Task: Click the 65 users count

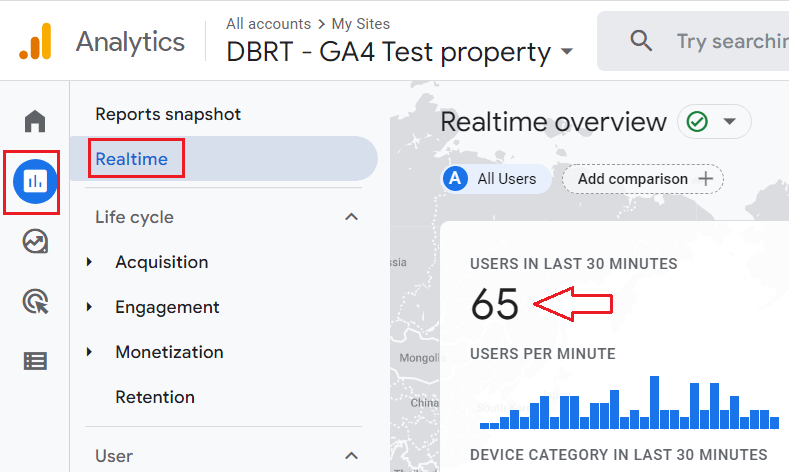Action: pyautogui.click(x=495, y=304)
